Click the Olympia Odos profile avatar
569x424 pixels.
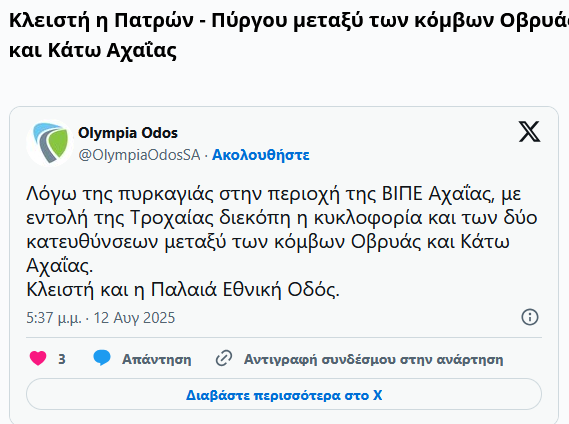(50, 143)
